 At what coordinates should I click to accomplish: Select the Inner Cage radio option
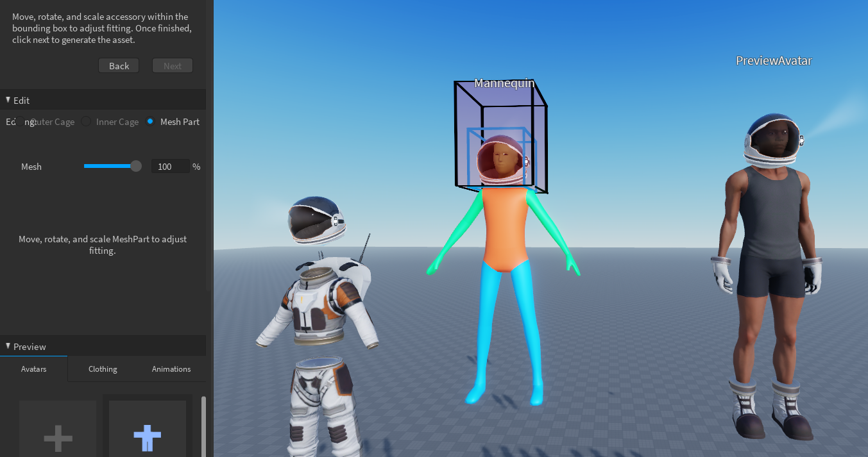86,122
